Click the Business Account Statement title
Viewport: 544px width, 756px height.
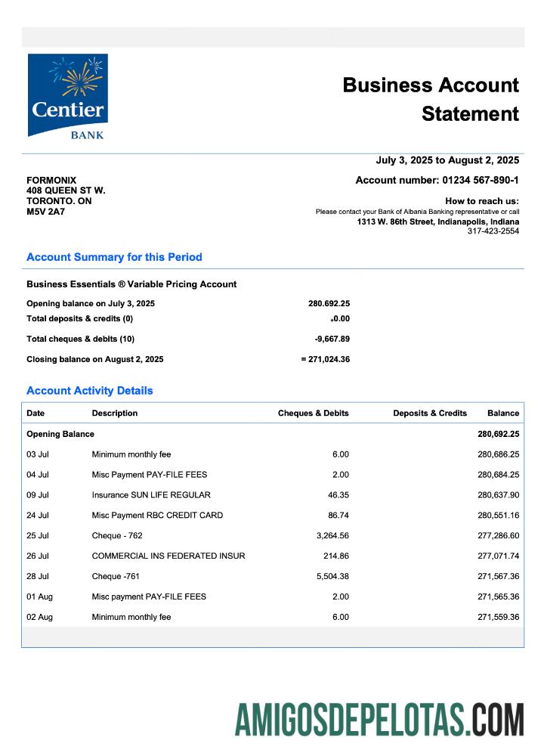click(x=431, y=99)
